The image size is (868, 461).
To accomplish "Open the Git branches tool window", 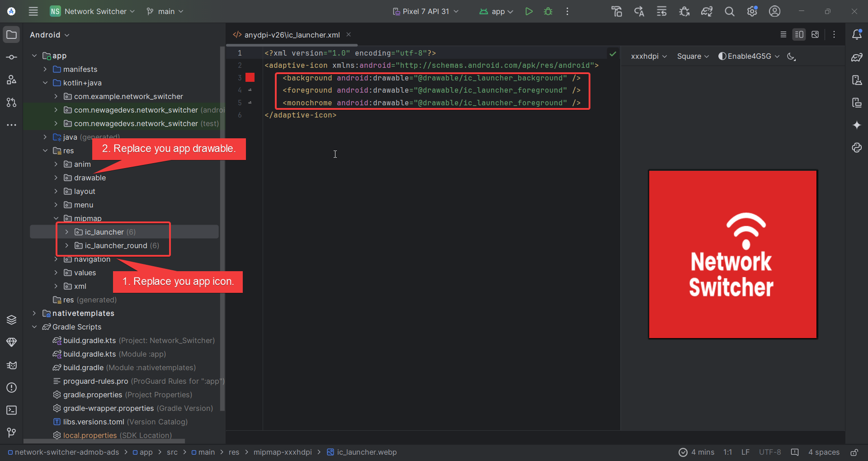I will pos(12,433).
